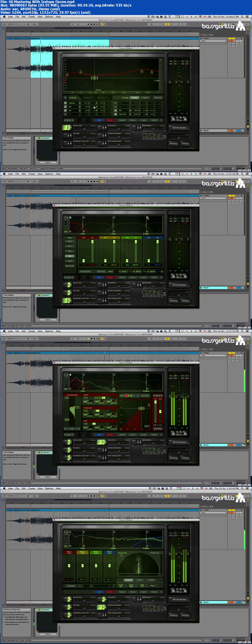Screen dimensions: 252x644
Task: In the 00:04:54 frame, open the Stereo channel selector
Action: coord(69,120)
